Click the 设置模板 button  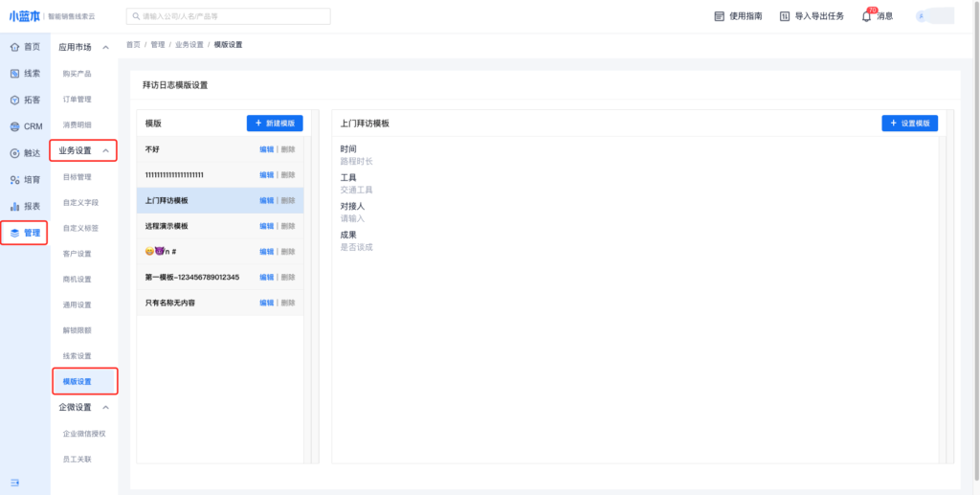point(909,124)
